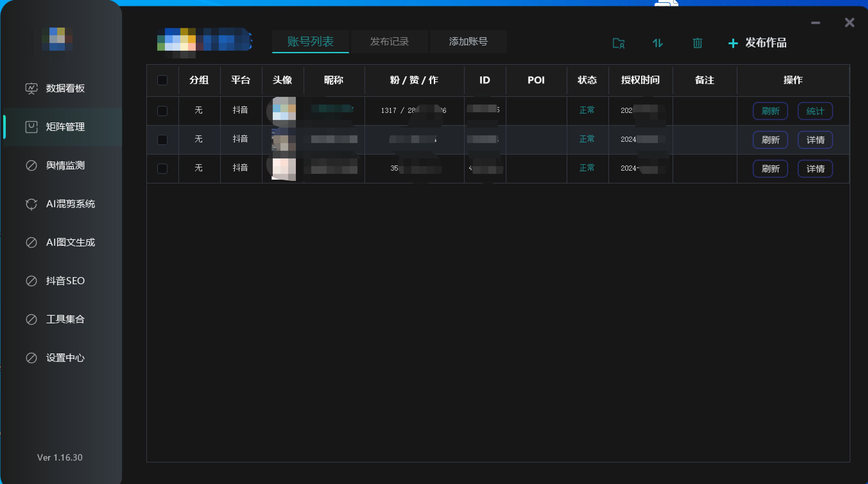Open the AI混剪系统 sidebar item
868x484 pixels.
(70, 204)
